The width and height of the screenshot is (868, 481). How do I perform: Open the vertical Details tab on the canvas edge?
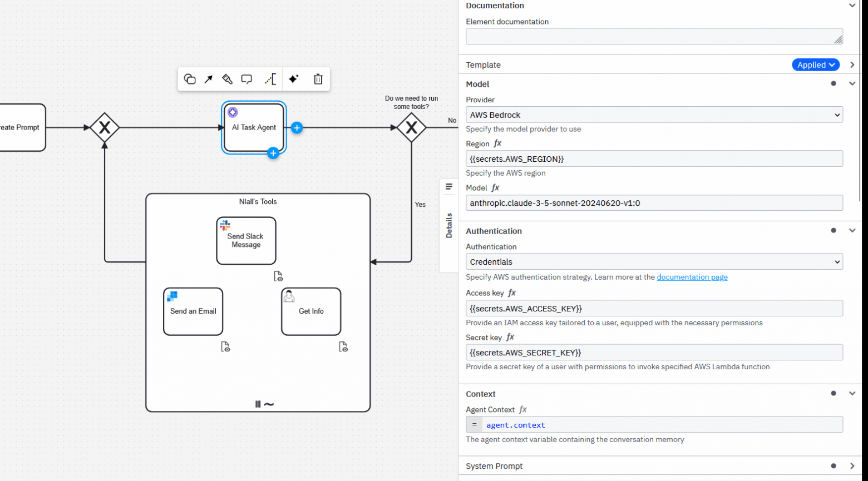(449, 225)
